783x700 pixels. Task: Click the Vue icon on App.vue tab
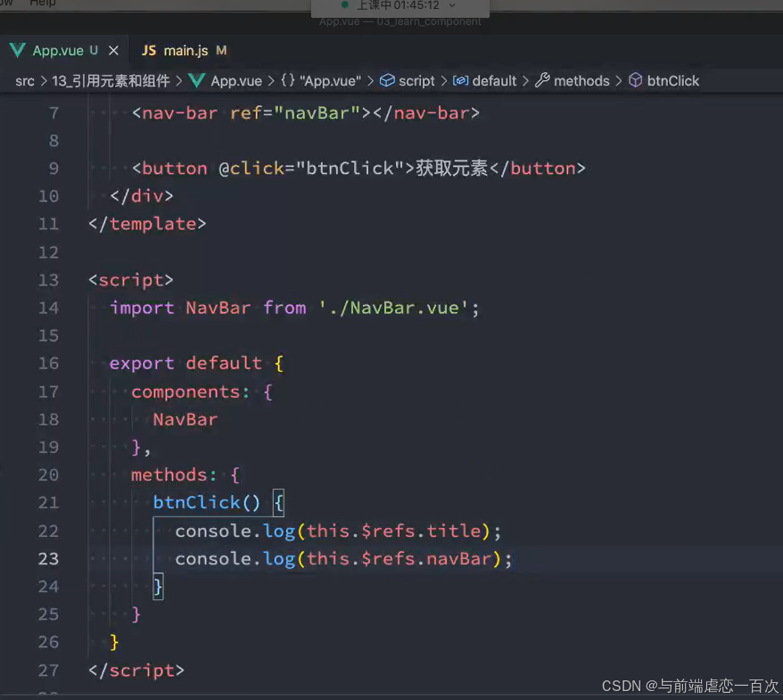coord(18,51)
